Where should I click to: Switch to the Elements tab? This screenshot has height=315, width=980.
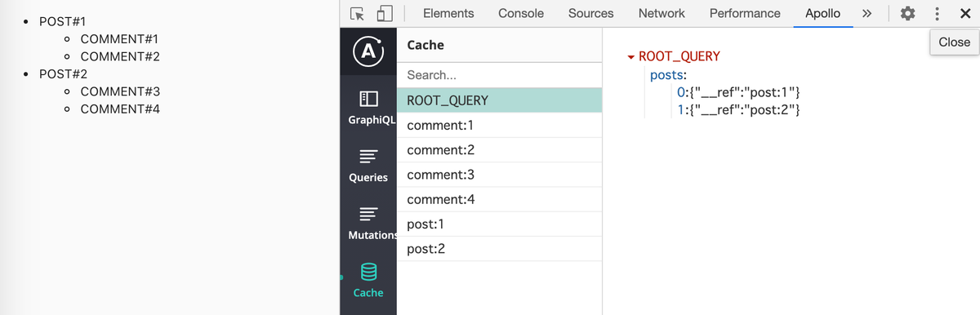448,13
